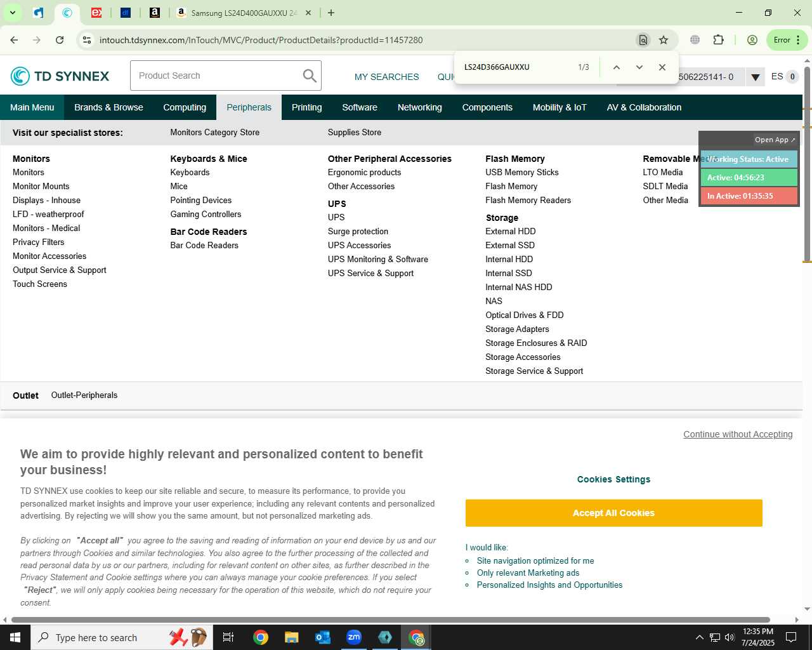812x650 pixels.
Task: Click Continue without Accepting
Action: click(738, 435)
